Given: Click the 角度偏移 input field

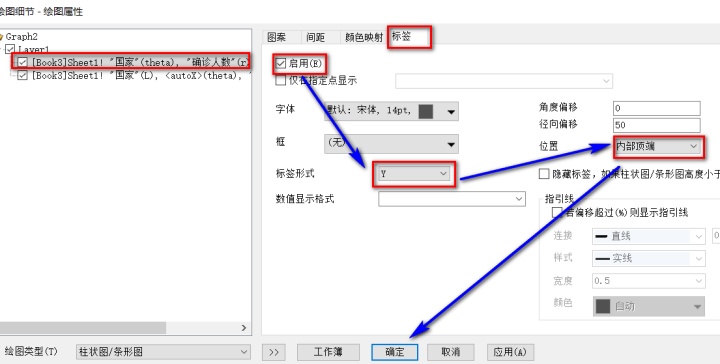Looking at the screenshot, I should click(x=657, y=108).
